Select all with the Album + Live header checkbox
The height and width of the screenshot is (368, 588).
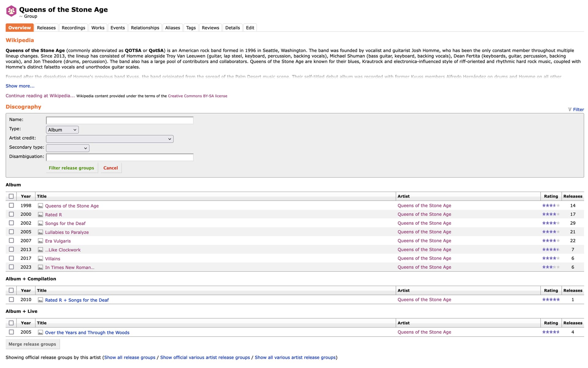click(x=11, y=323)
